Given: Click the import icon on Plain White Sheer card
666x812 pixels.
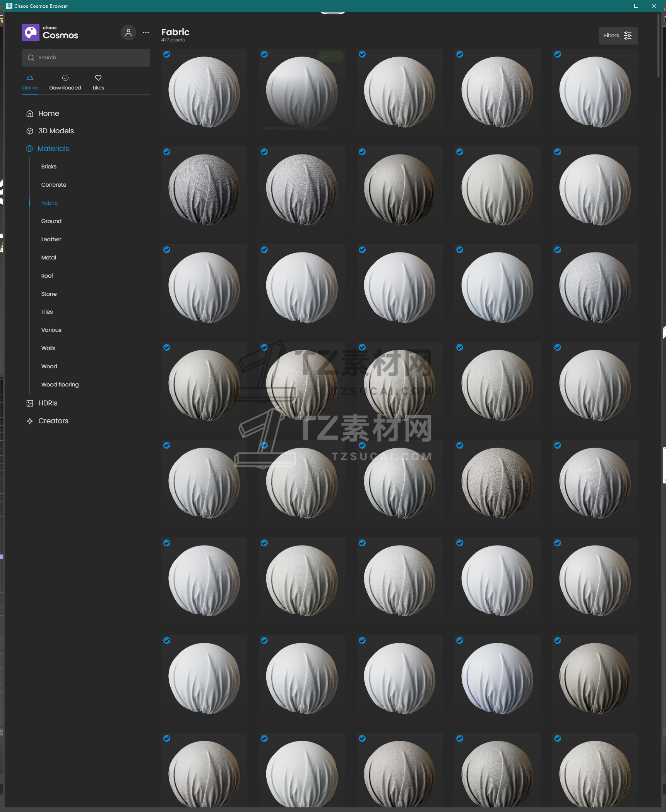Looking at the screenshot, I should pos(325,57).
